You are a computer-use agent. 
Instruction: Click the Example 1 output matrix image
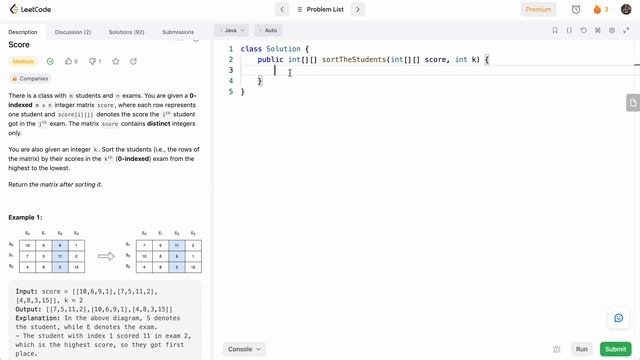pyautogui.click(x=164, y=252)
